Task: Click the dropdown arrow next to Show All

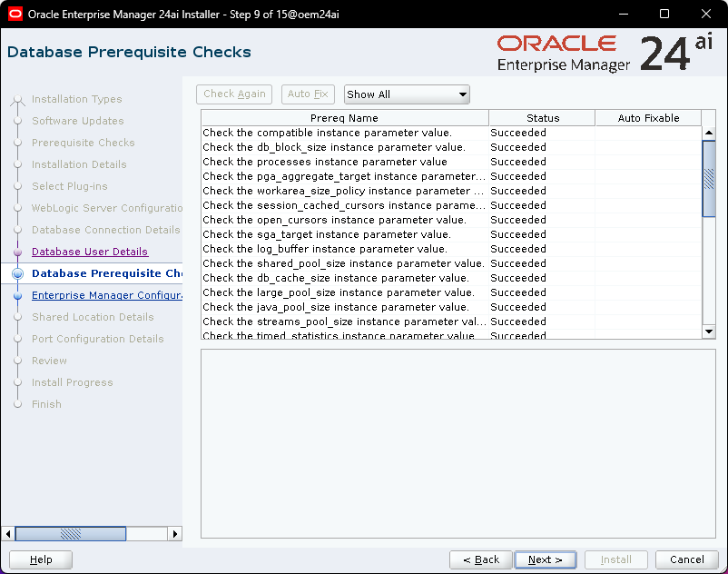Action: pos(463,94)
